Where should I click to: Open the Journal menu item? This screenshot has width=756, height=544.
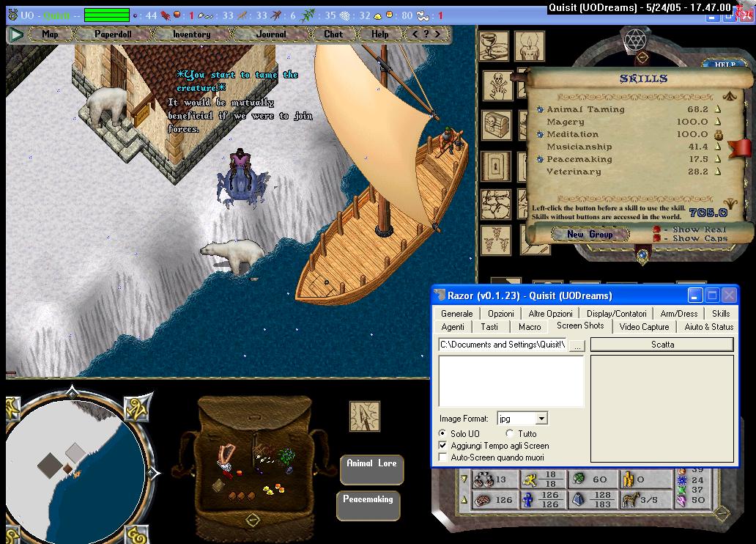coord(271,34)
